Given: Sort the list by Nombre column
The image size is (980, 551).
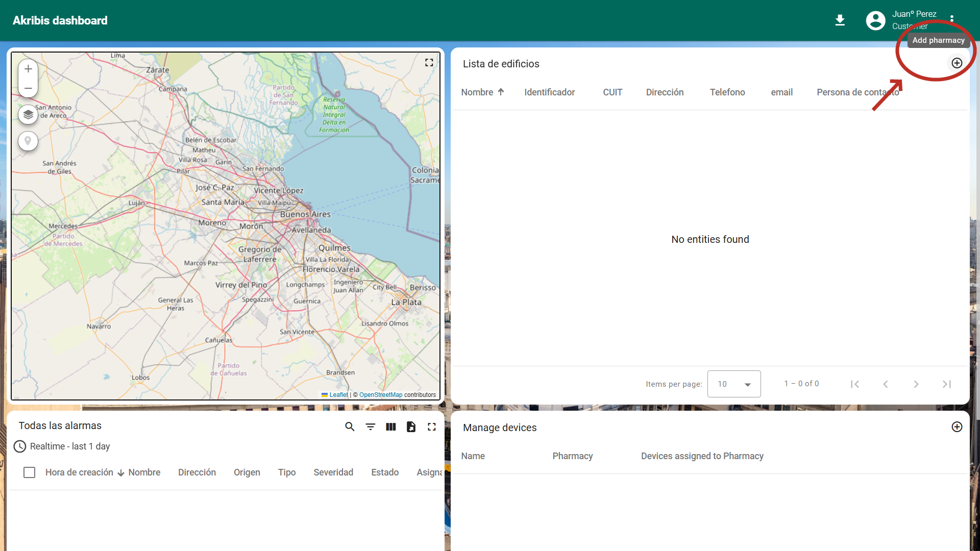Looking at the screenshot, I should 477,92.
